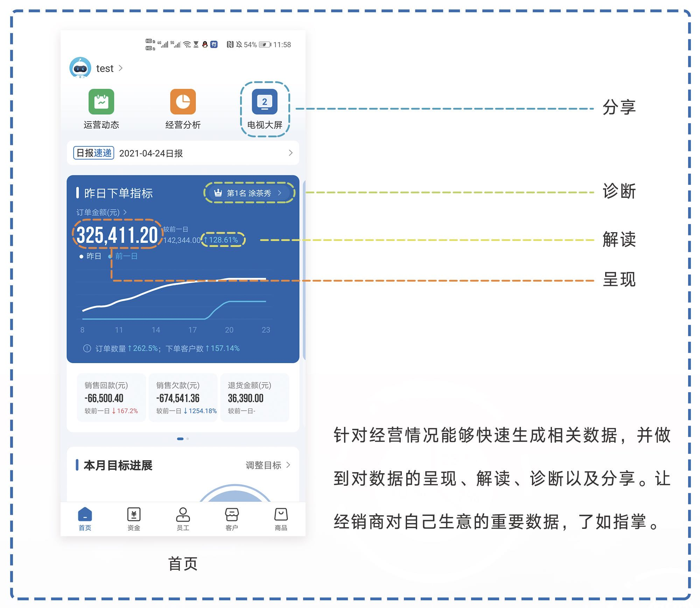Open the 订单金额(元) metric selector
Screen dimensions: 700x608
pyautogui.click(x=101, y=212)
